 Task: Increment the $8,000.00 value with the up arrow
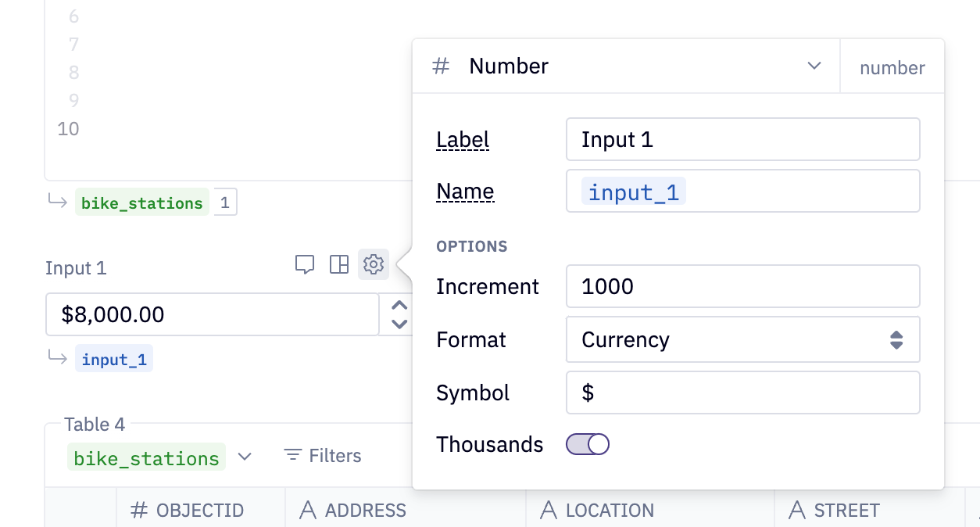pos(399,306)
